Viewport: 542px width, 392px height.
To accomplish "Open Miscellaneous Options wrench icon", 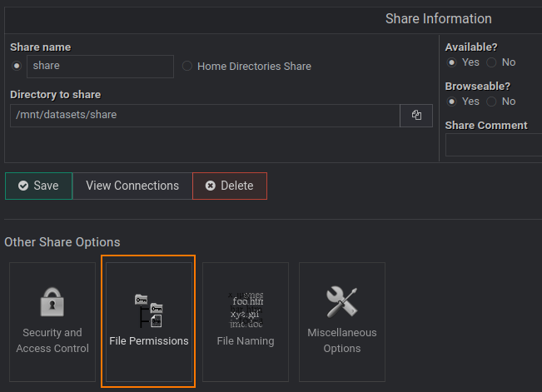I will 341,302.
